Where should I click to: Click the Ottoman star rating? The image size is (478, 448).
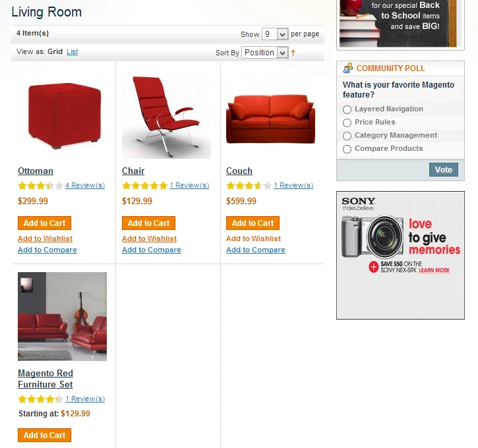(x=40, y=186)
